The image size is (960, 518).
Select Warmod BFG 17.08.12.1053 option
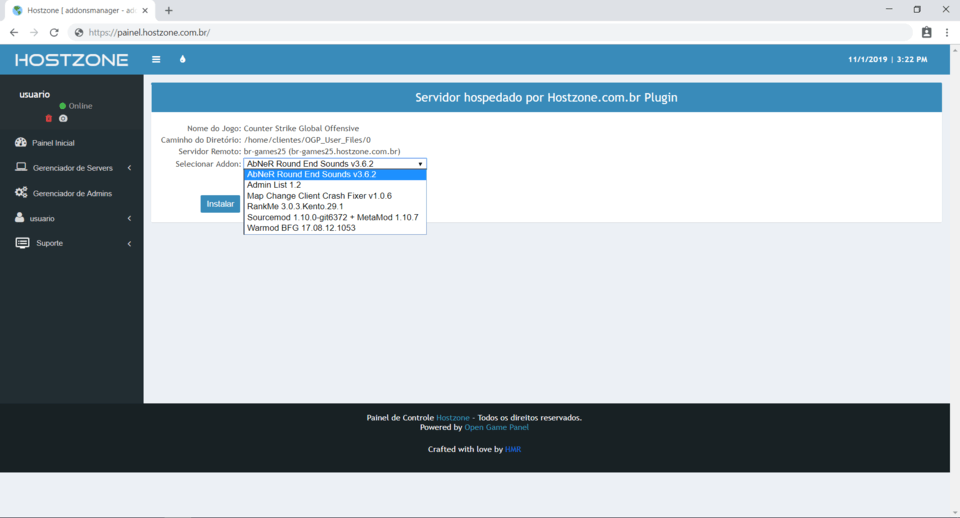(335, 228)
